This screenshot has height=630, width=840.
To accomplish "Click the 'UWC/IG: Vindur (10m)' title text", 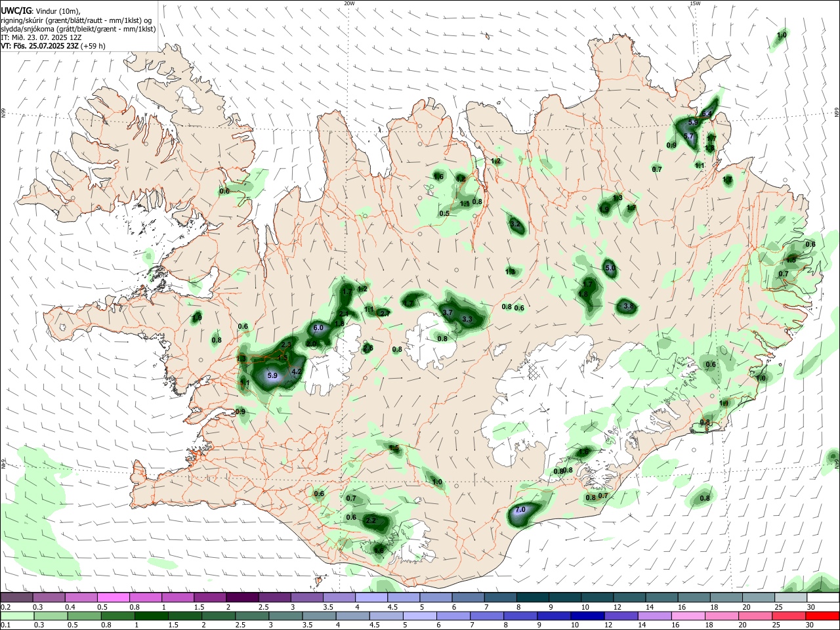I will (x=41, y=11).
